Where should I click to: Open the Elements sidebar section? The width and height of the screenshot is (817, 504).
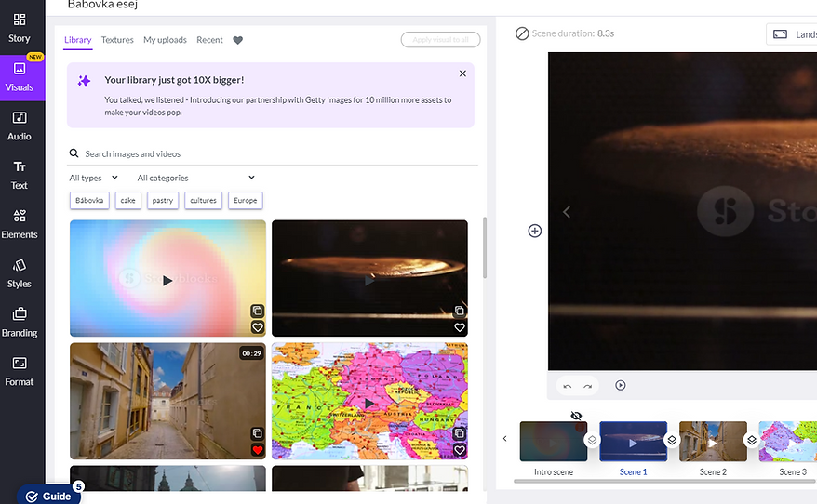(x=20, y=224)
